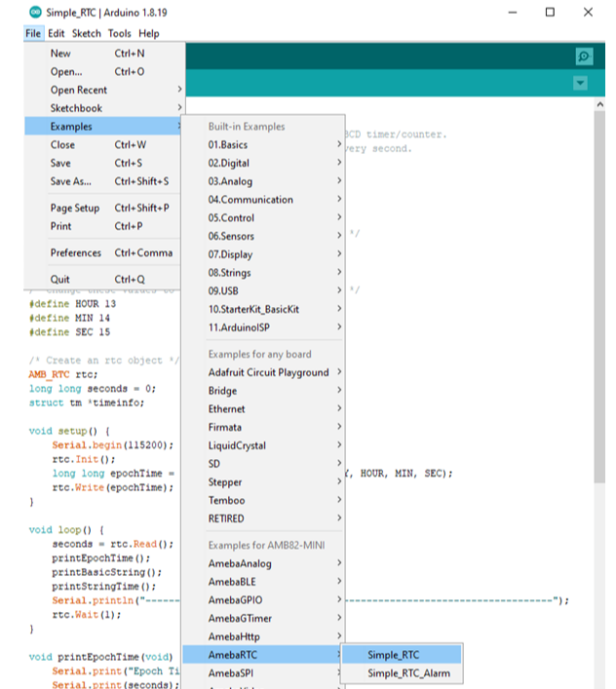Image resolution: width=616 pixels, height=689 pixels.
Task: Select Print in the File menu
Action: pyautogui.click(x=102, y=226)
